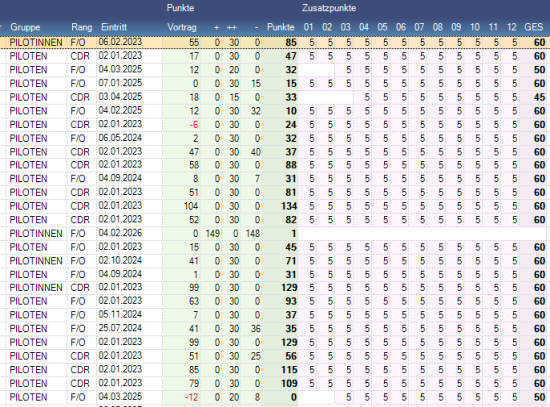Click the Vortrag column header
The height and width of the screenshot is (407, 550).
182,27
